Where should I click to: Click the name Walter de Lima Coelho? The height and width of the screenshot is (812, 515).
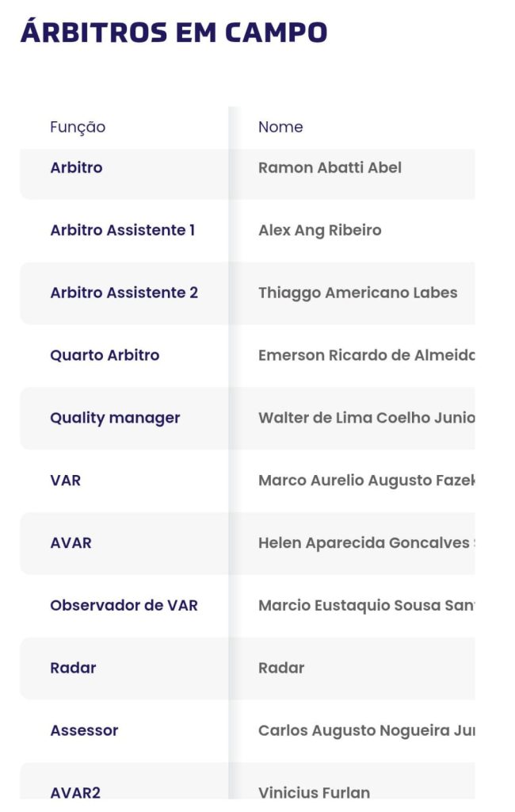[366, 418]
